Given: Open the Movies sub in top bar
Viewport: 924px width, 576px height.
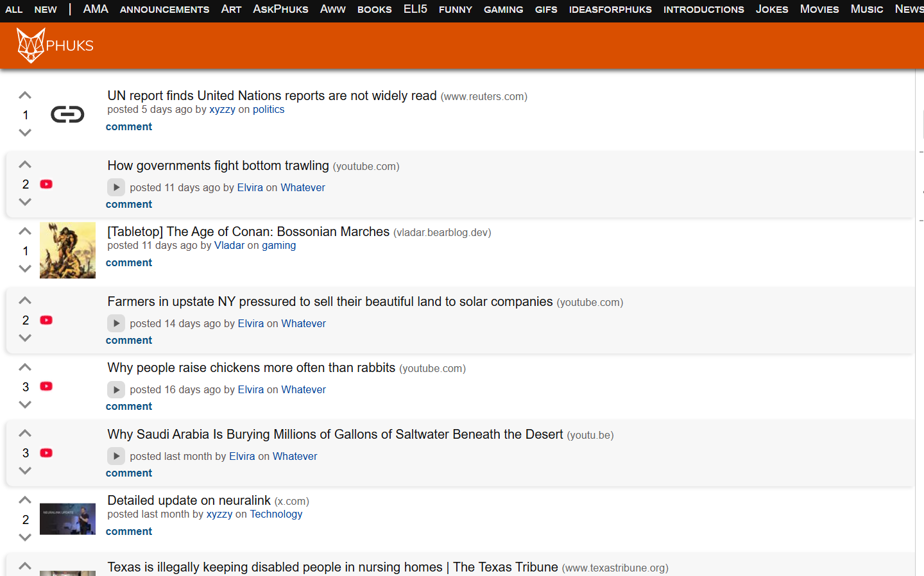Looking at the screenshot, I should point(819,9).
